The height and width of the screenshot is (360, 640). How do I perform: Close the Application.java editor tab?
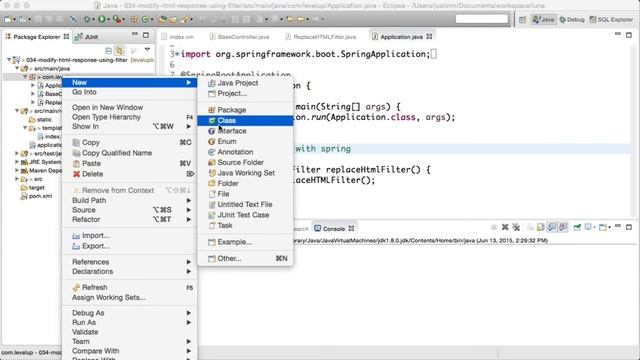429,36
